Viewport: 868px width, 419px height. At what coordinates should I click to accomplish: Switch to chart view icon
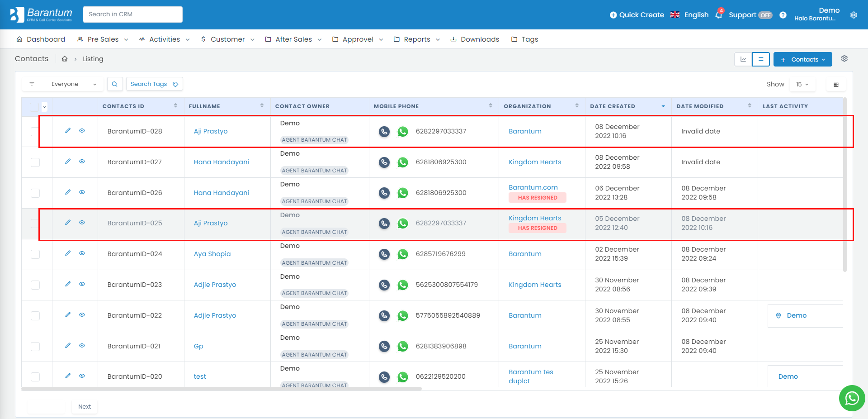pyautogui.click(x=743, y=59)
